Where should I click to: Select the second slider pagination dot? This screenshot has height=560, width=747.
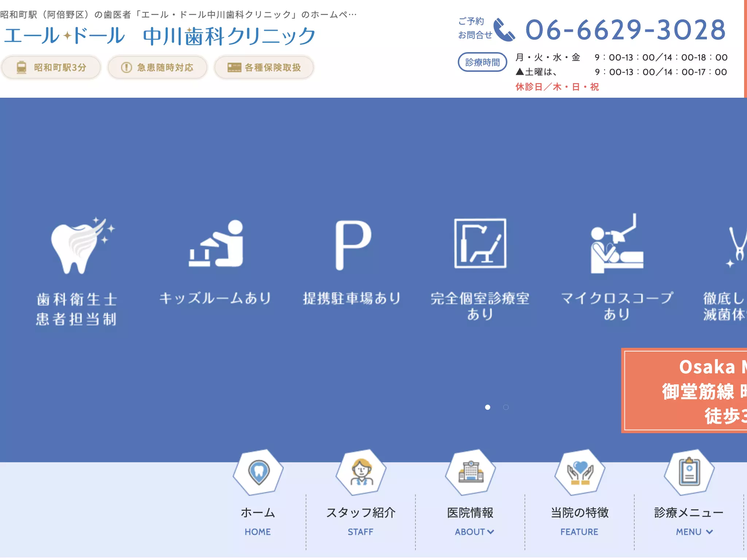tap(506, 407)
